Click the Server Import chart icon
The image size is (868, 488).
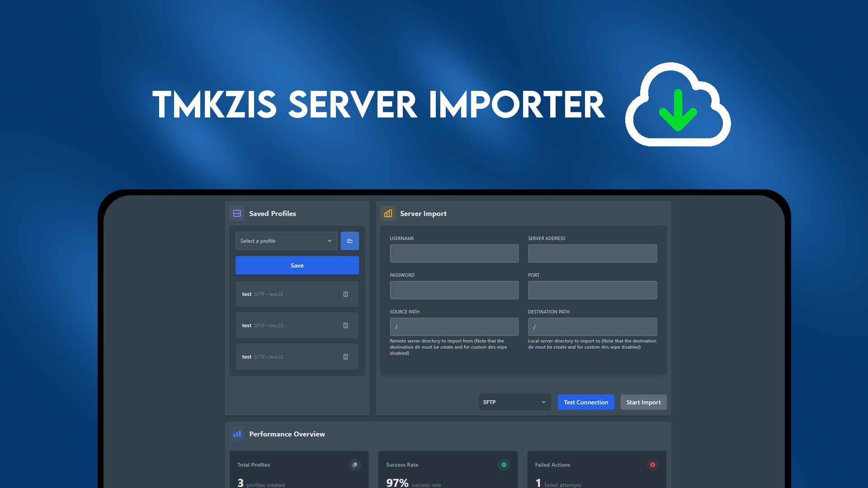[x=388, y=213]
